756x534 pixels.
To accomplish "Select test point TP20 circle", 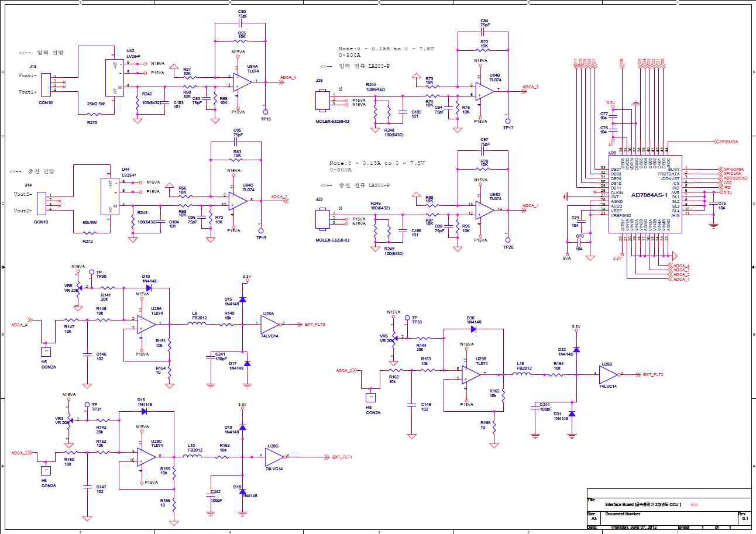I will click(508, 240).
